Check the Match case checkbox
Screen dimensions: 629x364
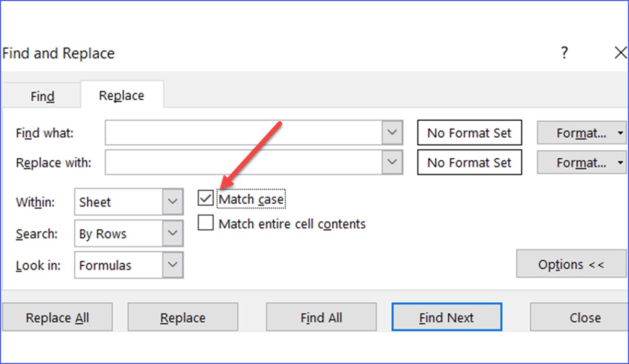[205, 198]
